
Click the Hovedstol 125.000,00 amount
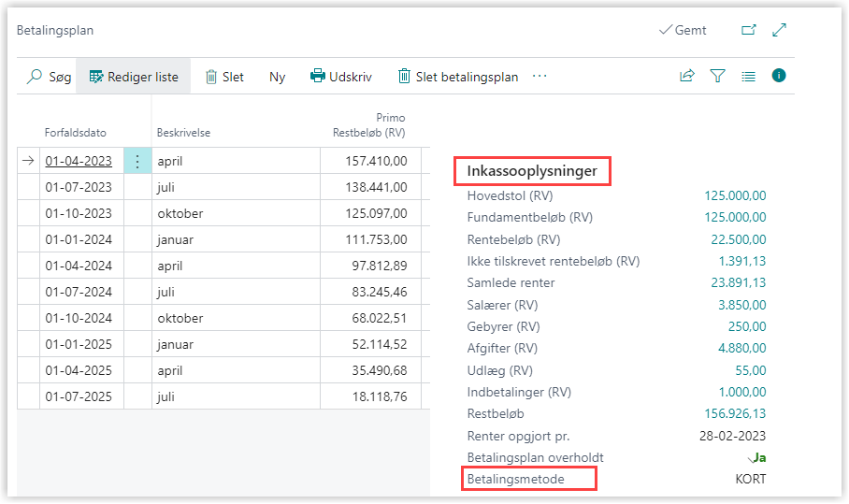tap(735, 195)
